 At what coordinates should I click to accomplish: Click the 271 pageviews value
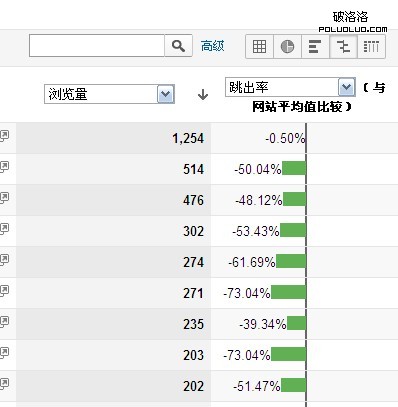[193, 293]
